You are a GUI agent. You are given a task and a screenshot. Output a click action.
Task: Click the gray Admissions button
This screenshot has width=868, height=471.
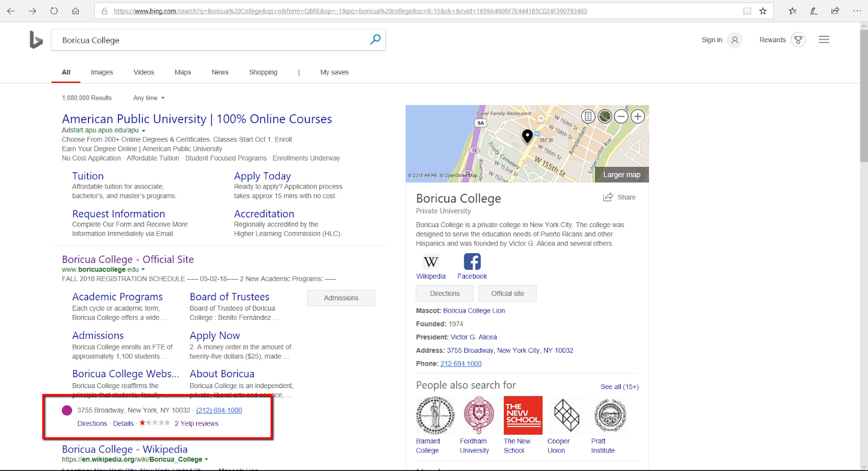coord(341,298)
